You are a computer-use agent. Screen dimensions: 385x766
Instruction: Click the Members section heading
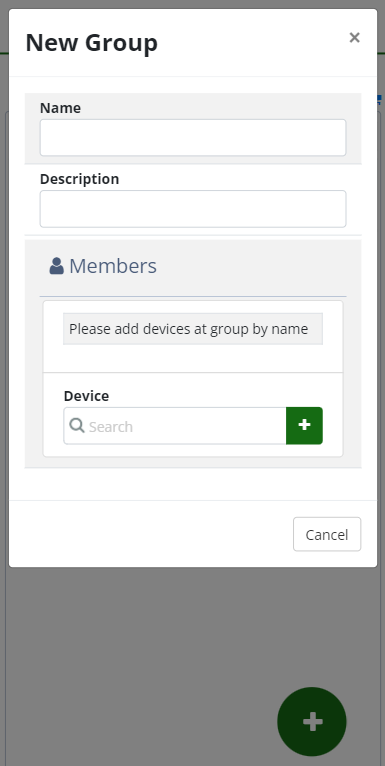point(113,266)
